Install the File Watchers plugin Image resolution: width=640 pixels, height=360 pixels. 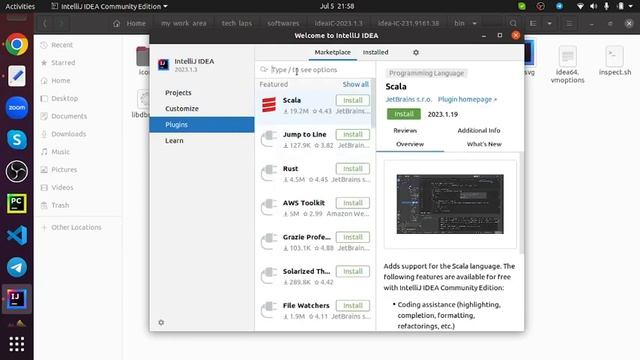coord(353,306)
